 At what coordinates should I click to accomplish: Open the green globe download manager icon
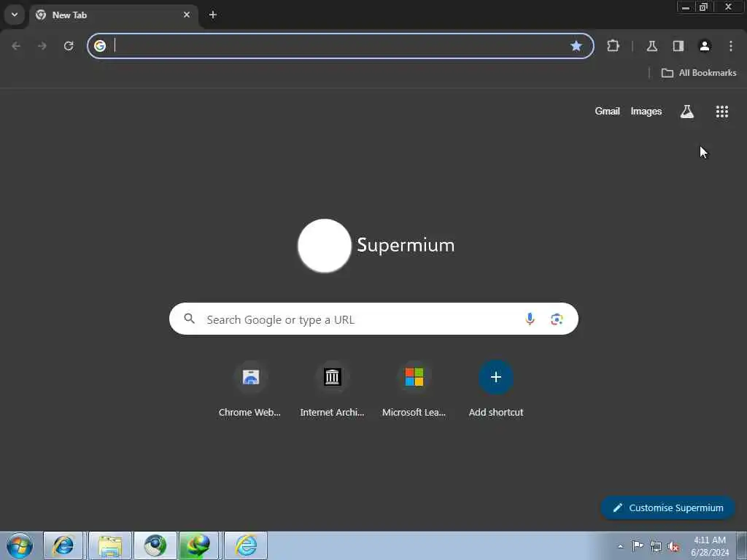198,545
